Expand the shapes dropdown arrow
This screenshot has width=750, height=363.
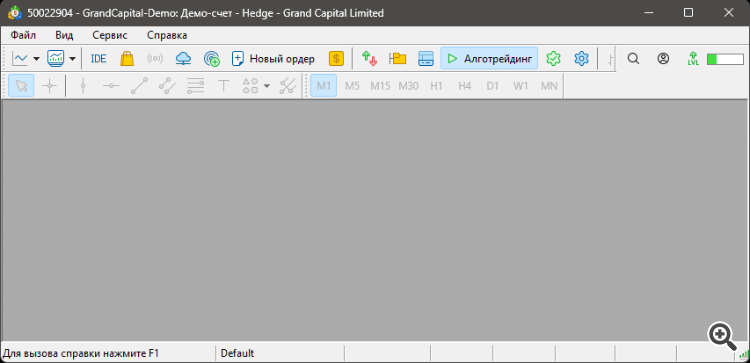coord(267,86)
